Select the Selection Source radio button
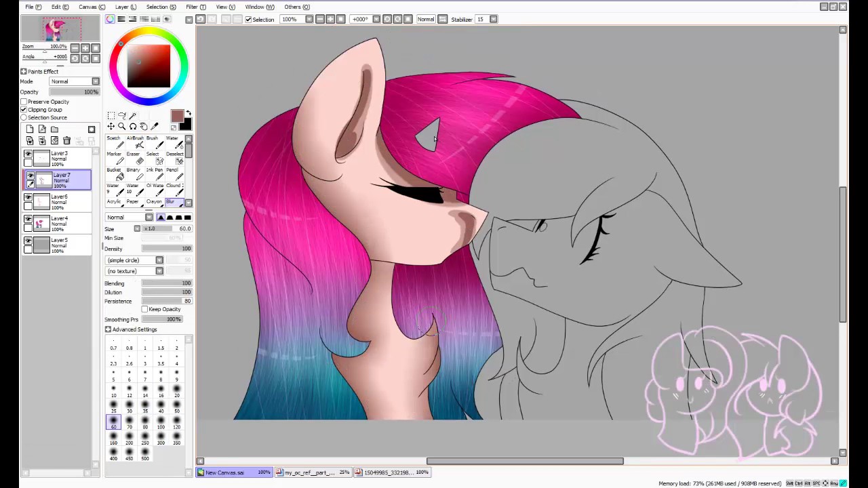Screen dimensions: 868x488 coord(24,117)
